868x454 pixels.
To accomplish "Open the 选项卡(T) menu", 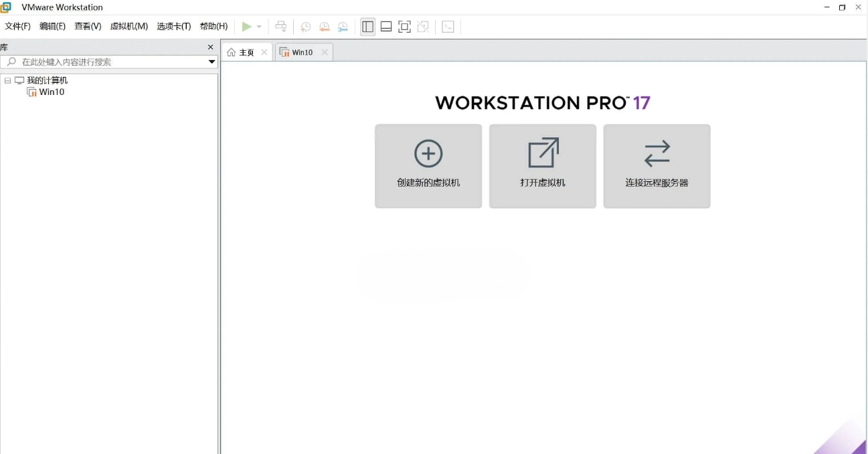I will pyautogui.click(x=174, y=26).
